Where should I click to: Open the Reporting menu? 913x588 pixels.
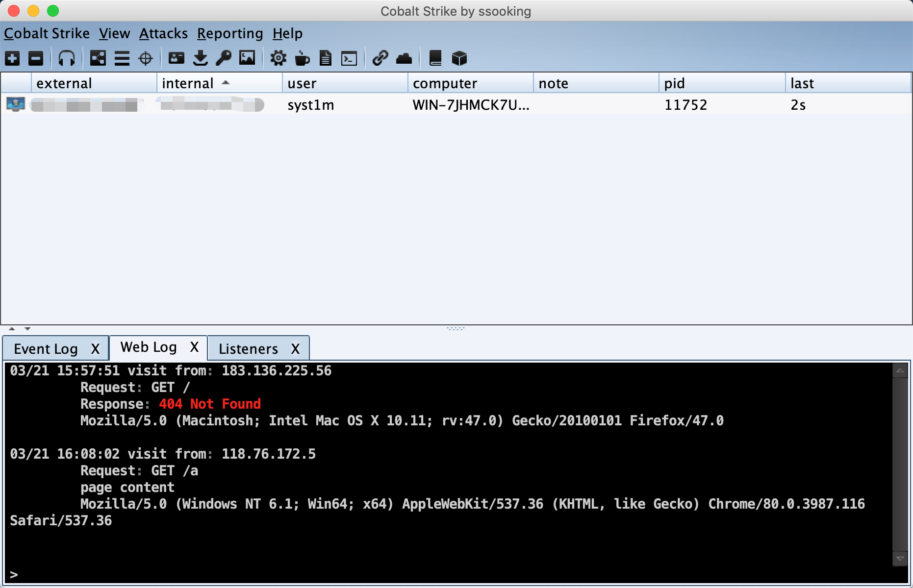[x=229, y=33]
